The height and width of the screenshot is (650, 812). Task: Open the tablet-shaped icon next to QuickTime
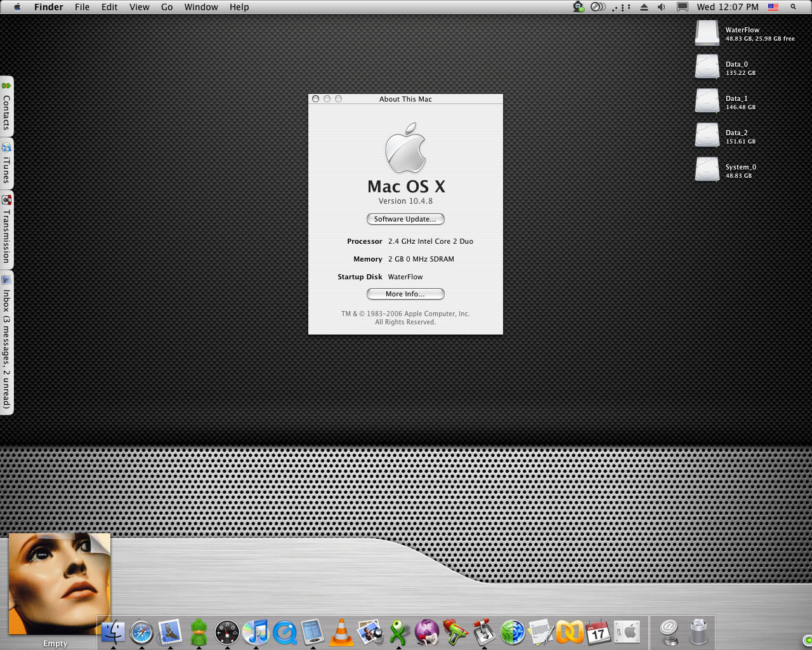[313, 632]
